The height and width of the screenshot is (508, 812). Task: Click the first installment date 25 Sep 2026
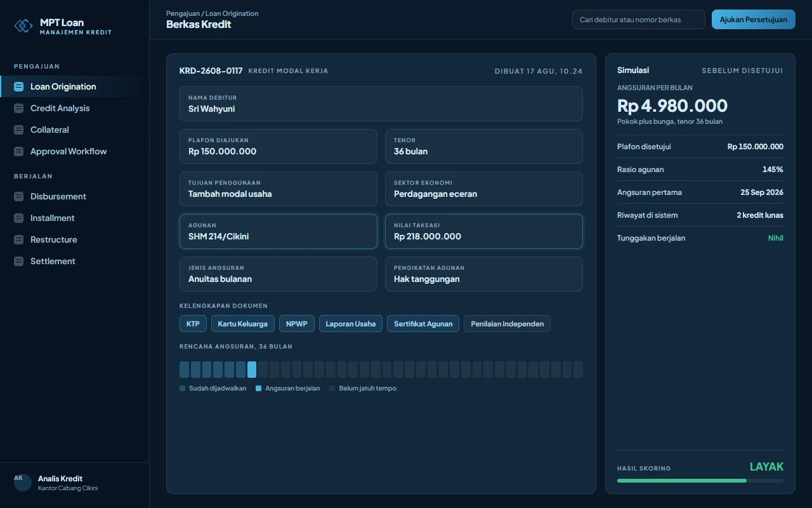point(762,192)
